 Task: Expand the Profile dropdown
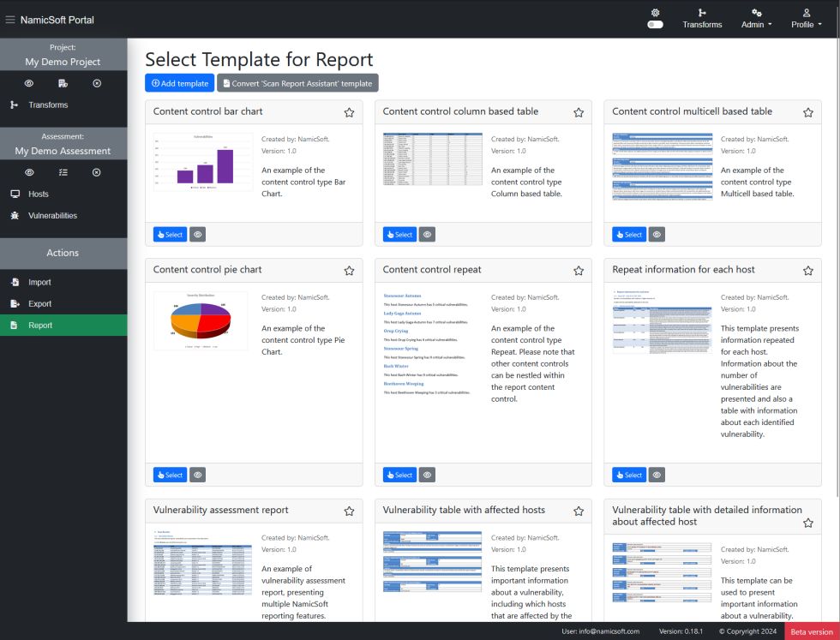click(x=806, y=19)
